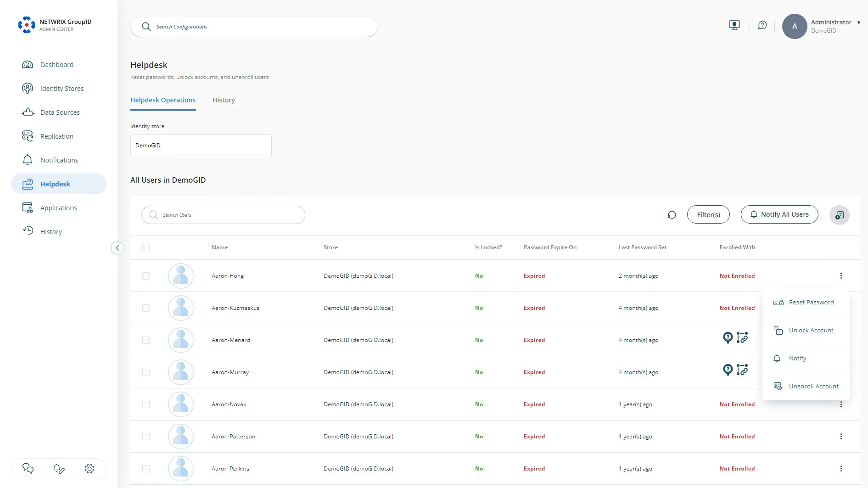This screenshot has height=488, width=868.
Task: Focus the Search Configurations field
Action: [254, 27]
